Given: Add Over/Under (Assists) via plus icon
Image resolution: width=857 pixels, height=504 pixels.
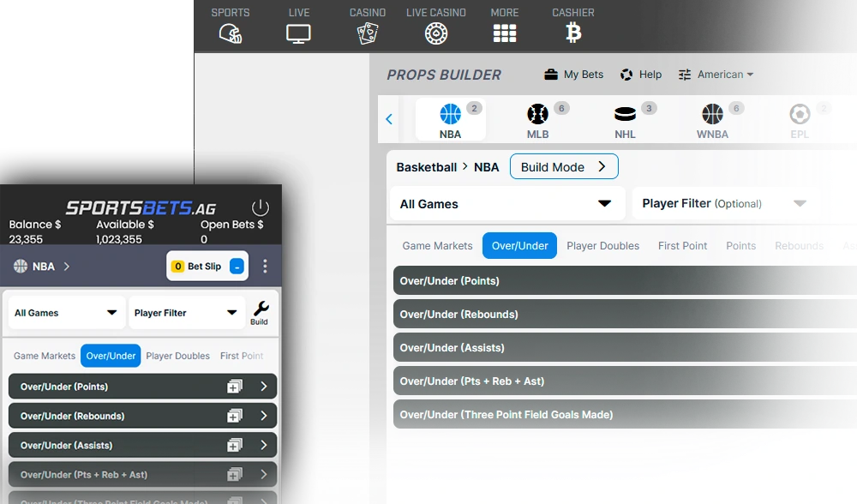Looking at the screenshot, I should click(235, 446).
